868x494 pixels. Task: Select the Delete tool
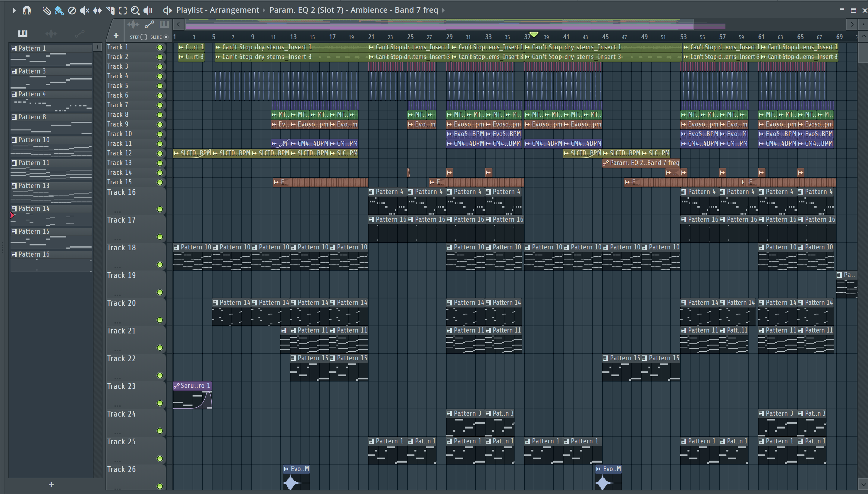coord(72,11)
